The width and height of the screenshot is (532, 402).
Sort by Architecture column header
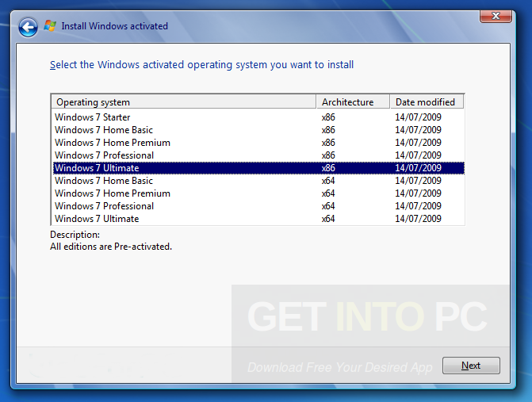pyautogui.click(x=353, y=102)
